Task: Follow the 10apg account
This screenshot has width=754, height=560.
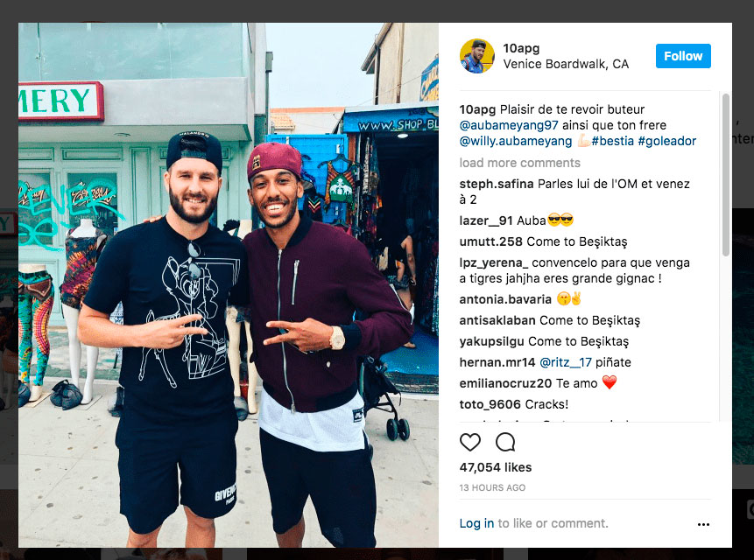Action: [683, 56]
